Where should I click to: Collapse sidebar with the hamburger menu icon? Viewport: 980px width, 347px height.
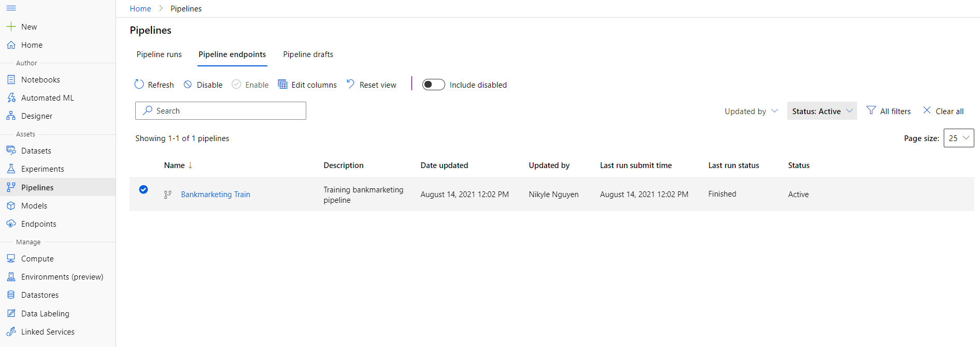[x=11, y=8]
